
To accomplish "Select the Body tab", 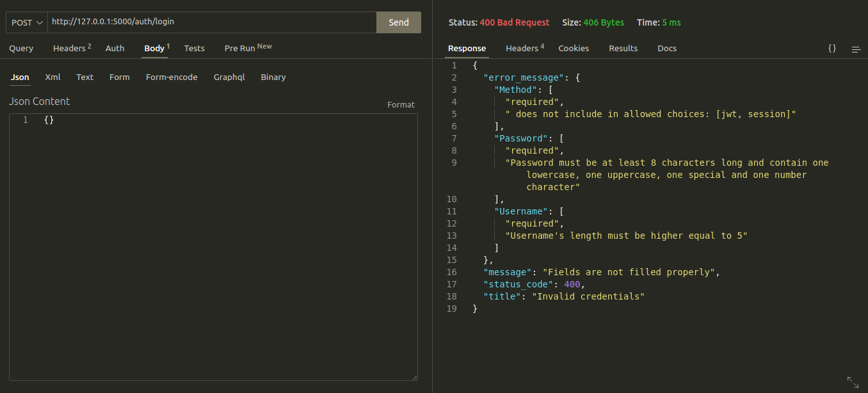I will coord(156,48).
